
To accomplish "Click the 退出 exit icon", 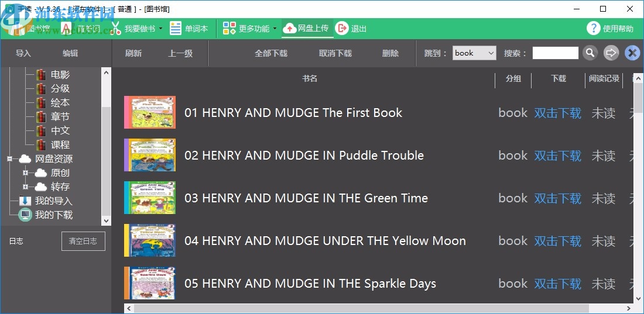I will tap(341, 28).
